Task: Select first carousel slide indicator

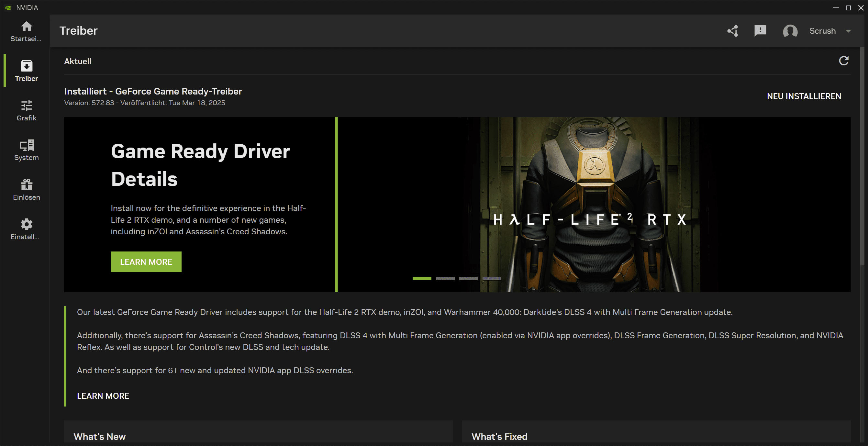Action: [421, 279]
